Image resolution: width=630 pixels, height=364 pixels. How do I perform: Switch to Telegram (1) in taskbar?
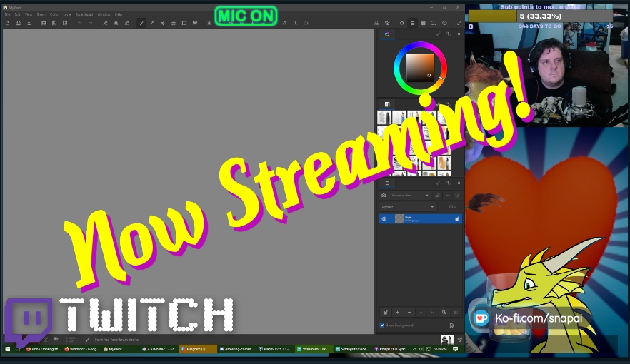pos(197,349)
